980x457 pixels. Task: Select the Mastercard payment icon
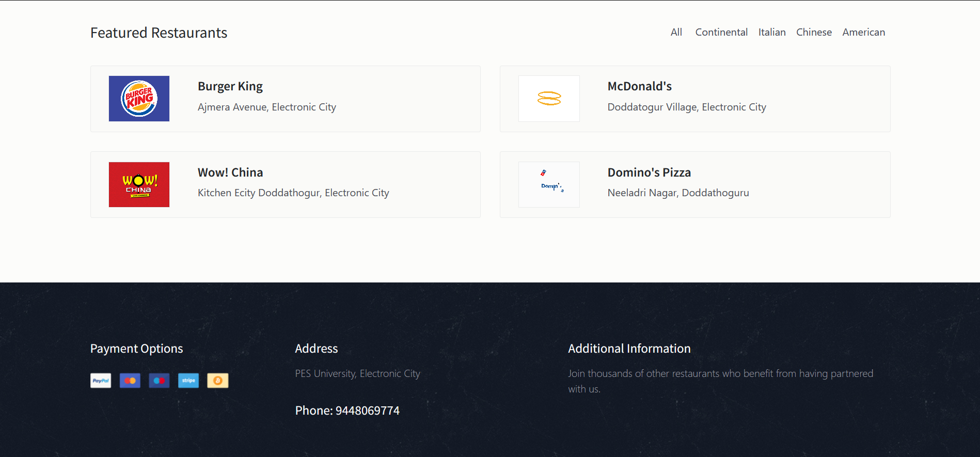click(x=130, y=381)
